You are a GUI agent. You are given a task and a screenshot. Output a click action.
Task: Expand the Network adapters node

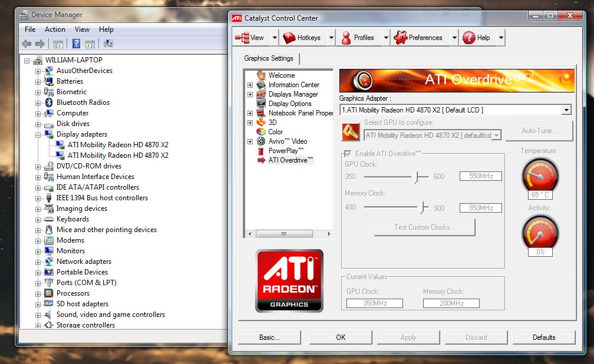(38, 262)
